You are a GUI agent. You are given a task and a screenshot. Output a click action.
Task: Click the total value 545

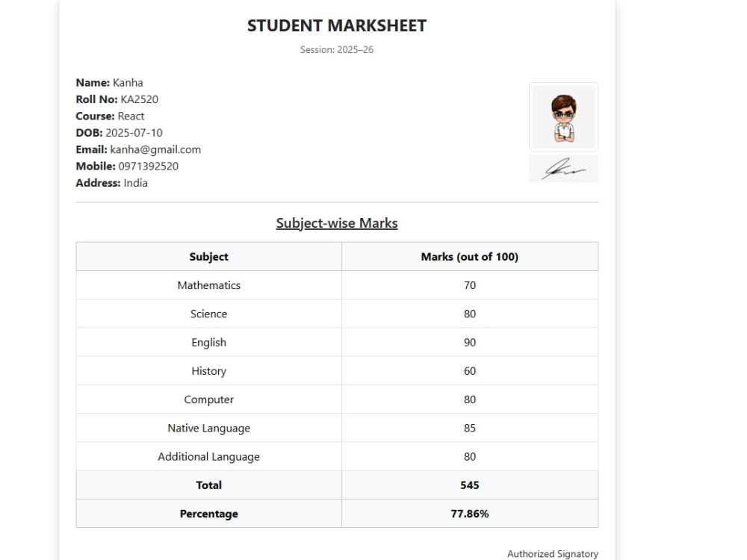coord(470,485)
